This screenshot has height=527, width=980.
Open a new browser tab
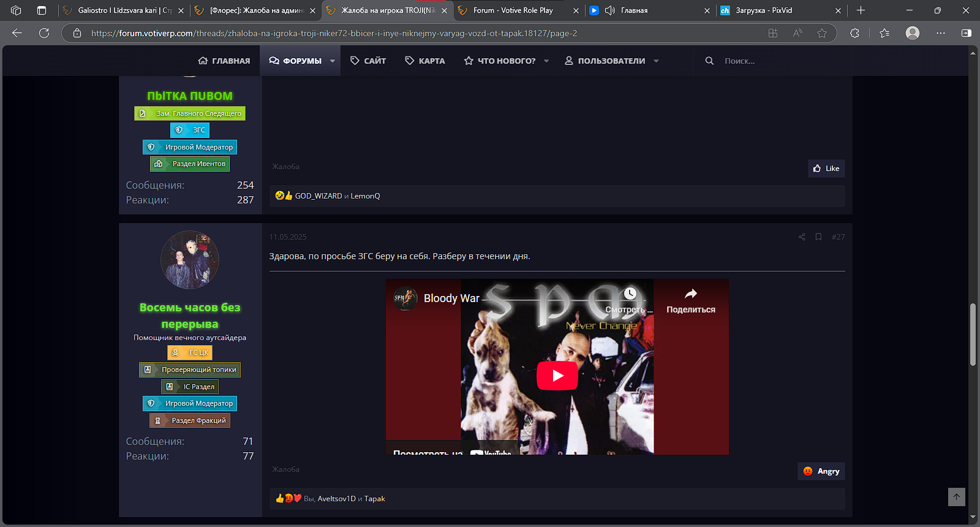[861, 10]
